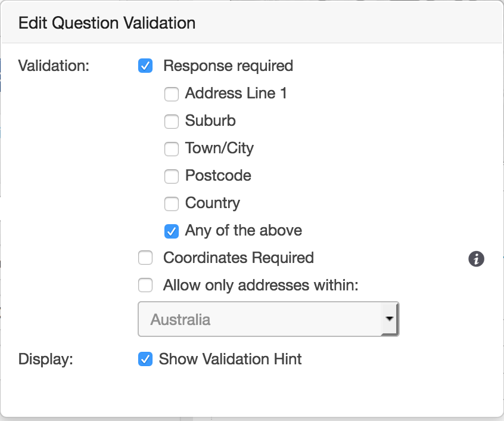504x421 pixels.
Task: Click the Edit Question Validation title
Action: click(107, 23)
